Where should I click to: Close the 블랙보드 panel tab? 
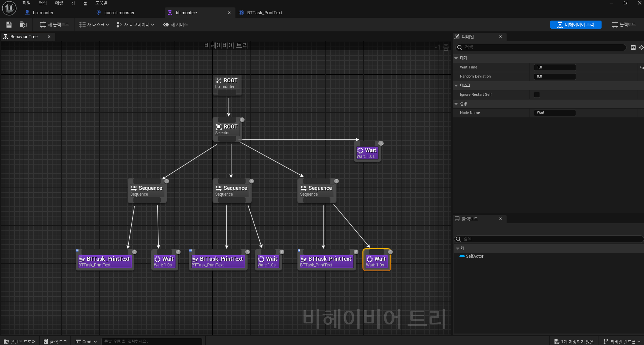coord(501,219)
